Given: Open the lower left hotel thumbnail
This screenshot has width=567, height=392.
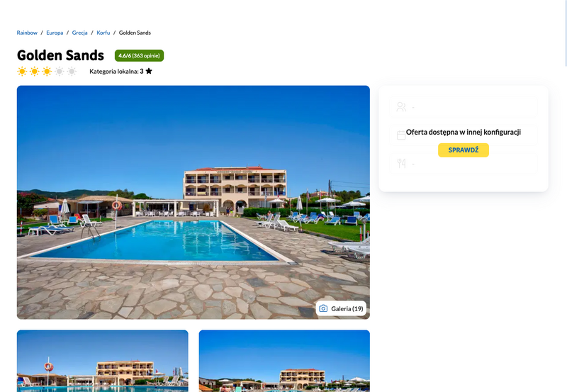Looking at the screenshot, I should point(102,361).
